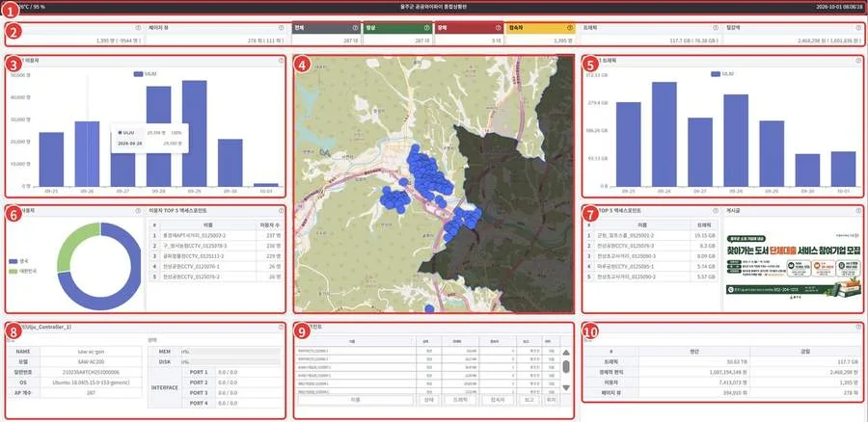The image size is (868, 422).
Task: Click up arrow of access point list scrollbar
Action: [566, 353]
